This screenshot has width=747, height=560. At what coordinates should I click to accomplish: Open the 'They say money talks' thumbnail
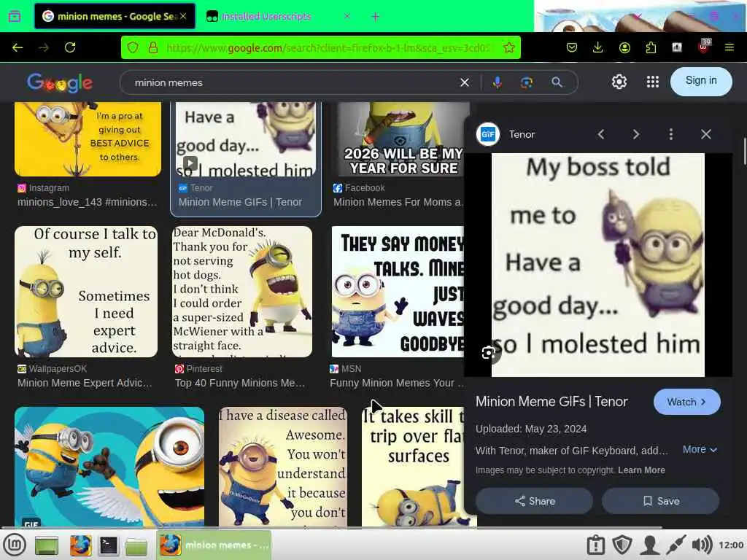coord(398,292)
